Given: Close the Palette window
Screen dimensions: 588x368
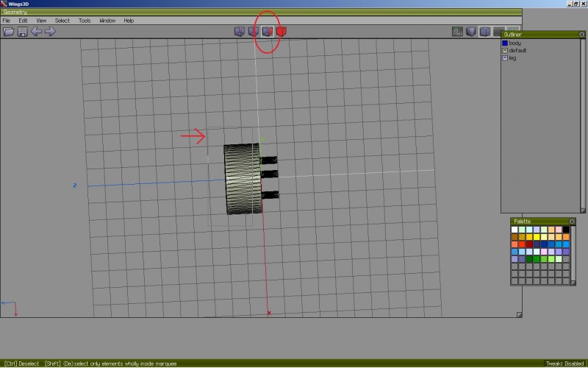Looking at the screenshot, I should tap(572, 222).
